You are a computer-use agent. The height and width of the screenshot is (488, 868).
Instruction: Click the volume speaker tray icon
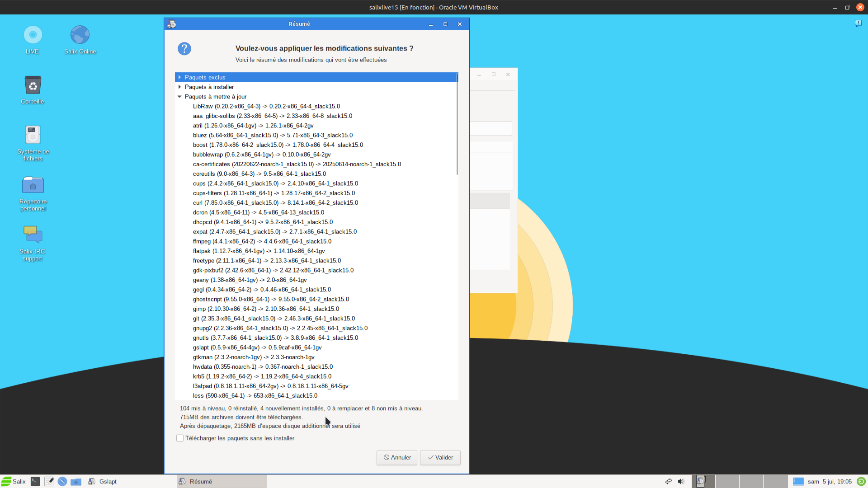point(681,482)
